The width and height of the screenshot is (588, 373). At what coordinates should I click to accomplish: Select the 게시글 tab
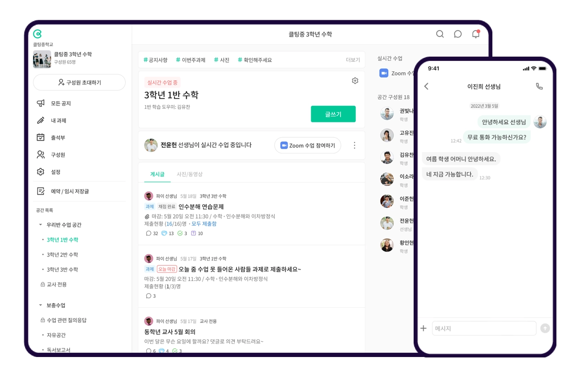click(157, 174)
